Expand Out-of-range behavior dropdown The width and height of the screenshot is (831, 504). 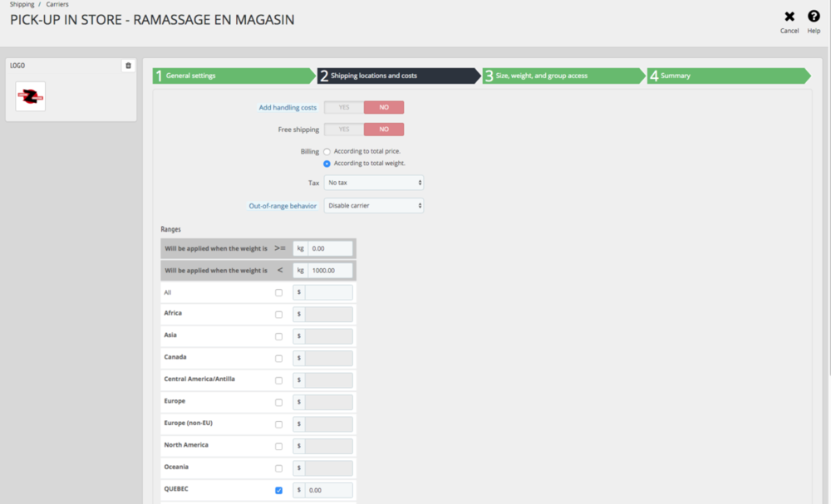[x=373, y=206]
